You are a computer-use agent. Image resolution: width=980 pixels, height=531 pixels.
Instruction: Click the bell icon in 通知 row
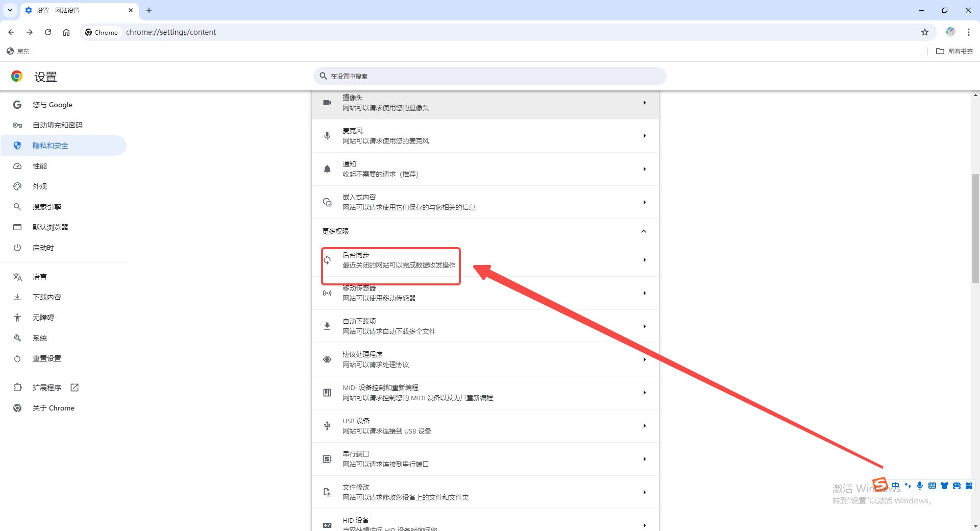(x=327, y=169)
